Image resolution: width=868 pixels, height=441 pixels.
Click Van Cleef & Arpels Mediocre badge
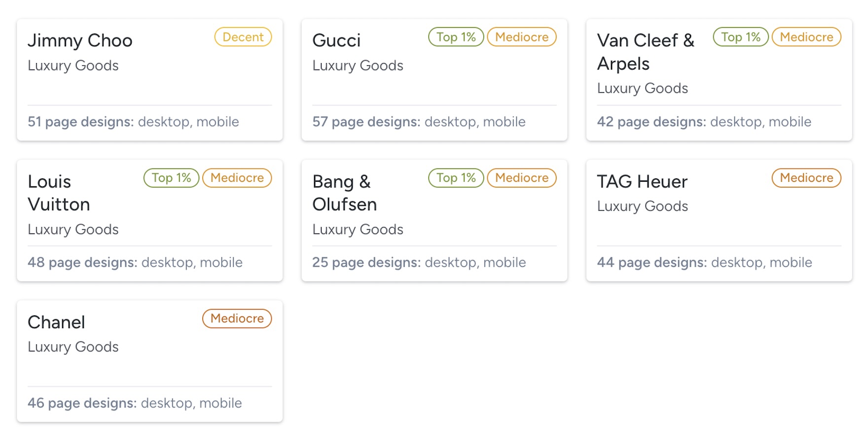806,37
